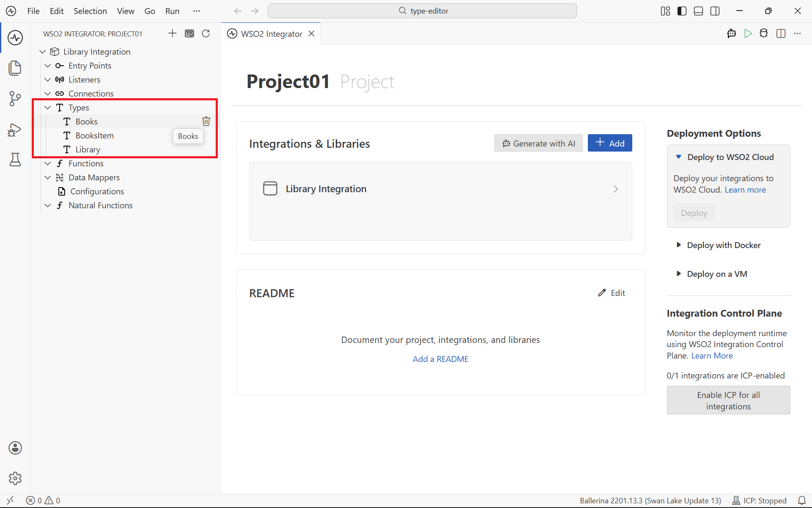The width and height of the screenshot is (812, 508).
Task: Refresh the project tree
Action: click(206, 33)
